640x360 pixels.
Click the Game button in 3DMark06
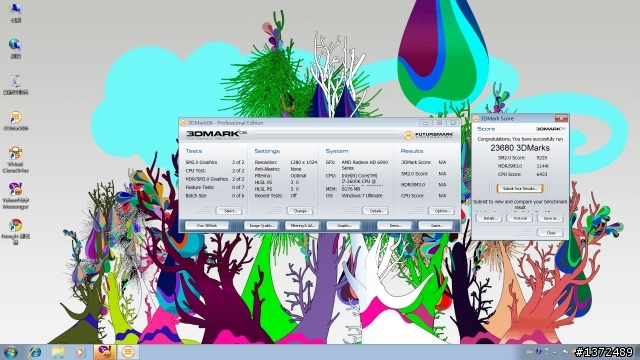click(436, 225)
